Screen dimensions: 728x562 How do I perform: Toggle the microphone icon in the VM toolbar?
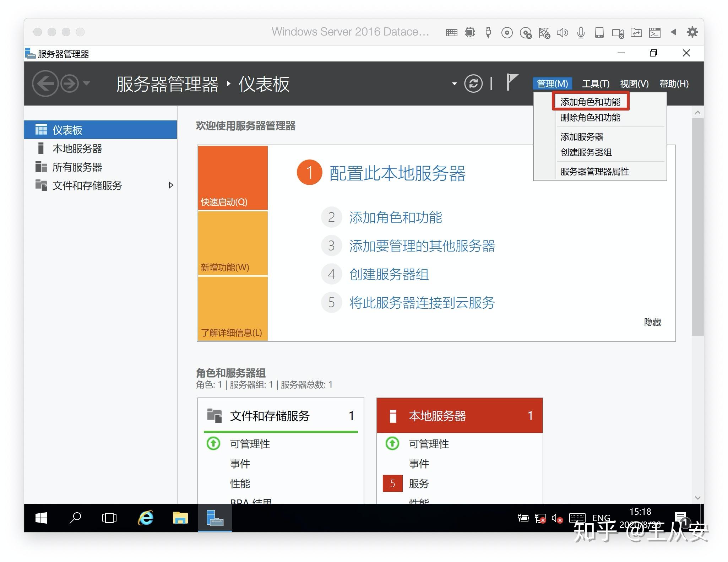pyautogui.click(x=581, y=32)
